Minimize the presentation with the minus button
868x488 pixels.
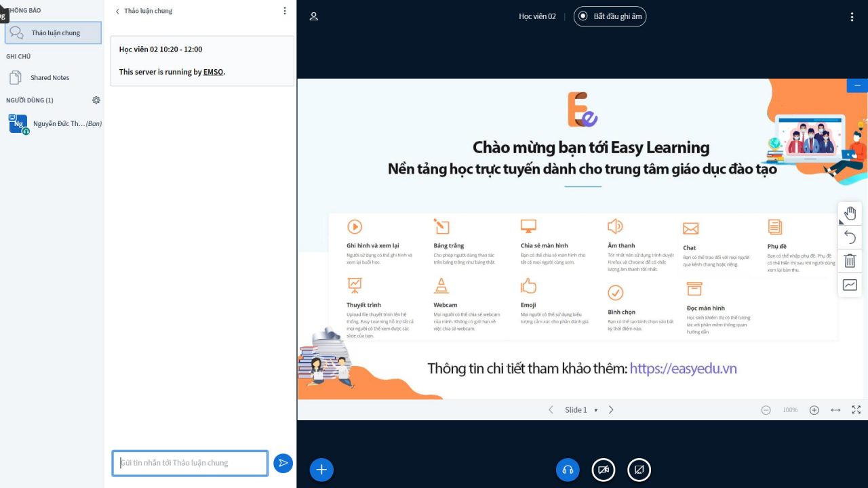point(856,85)
